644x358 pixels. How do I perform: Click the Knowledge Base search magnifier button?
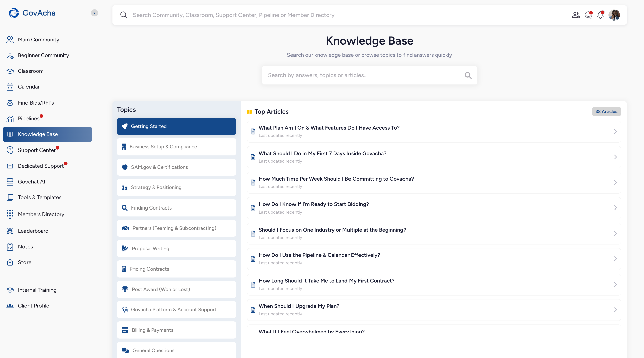(x=468, y=75)
